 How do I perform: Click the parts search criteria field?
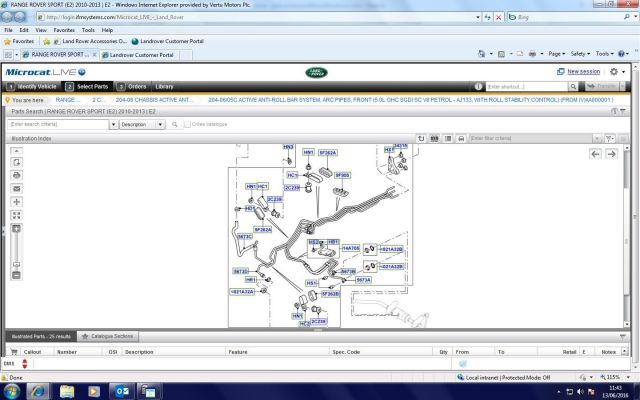click(58, 124)
